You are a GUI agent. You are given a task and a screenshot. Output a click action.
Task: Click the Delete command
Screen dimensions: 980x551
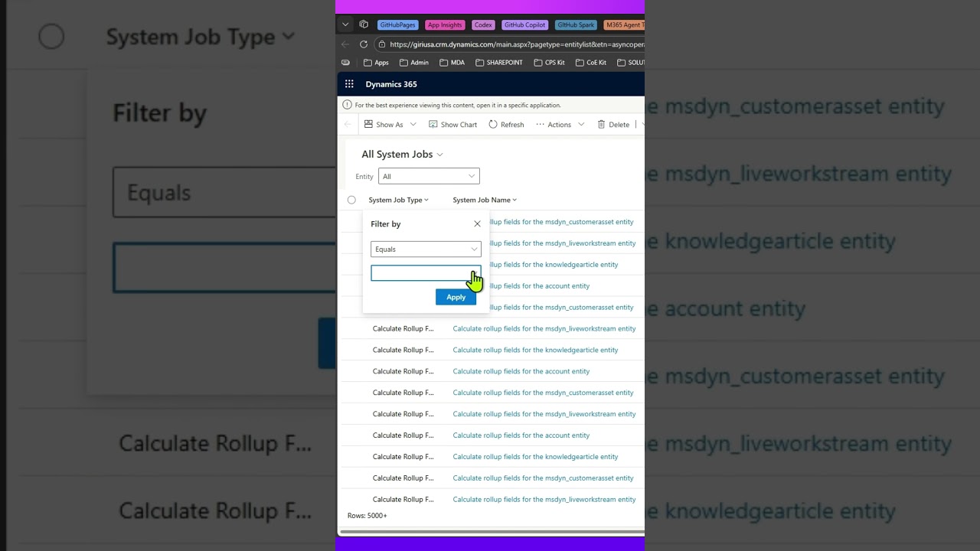tap(613, 124)
